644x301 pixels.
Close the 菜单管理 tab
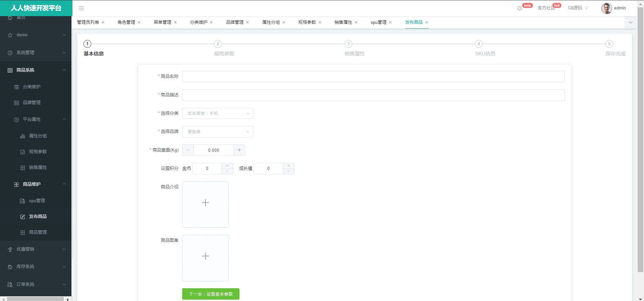click(x=175, y=23)
